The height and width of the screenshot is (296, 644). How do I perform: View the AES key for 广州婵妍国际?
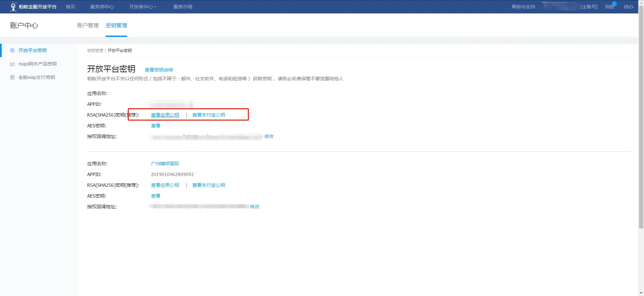[156, 196]
